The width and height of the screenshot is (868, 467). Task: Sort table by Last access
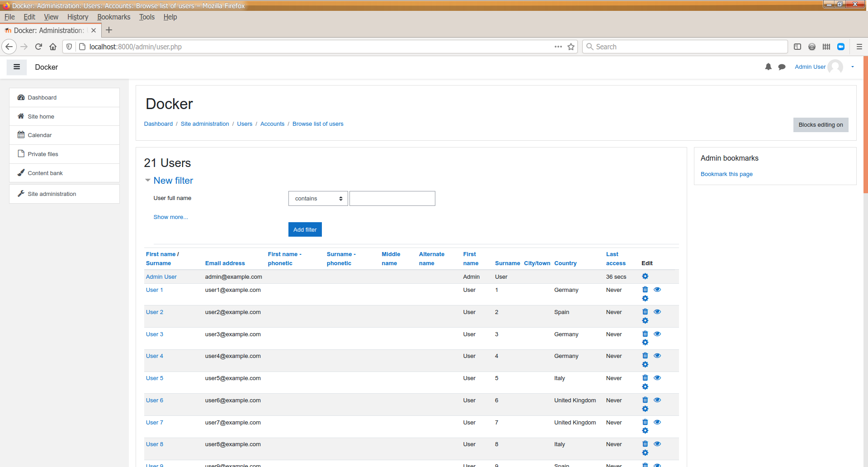pyautogui.click(x=616, y=259)
